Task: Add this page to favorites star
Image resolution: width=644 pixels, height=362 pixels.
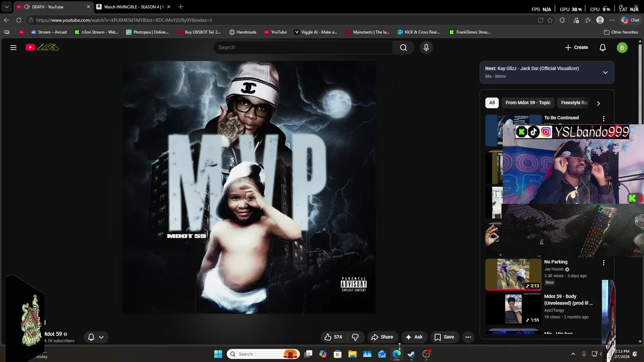Action: click(x=550, y=20)
